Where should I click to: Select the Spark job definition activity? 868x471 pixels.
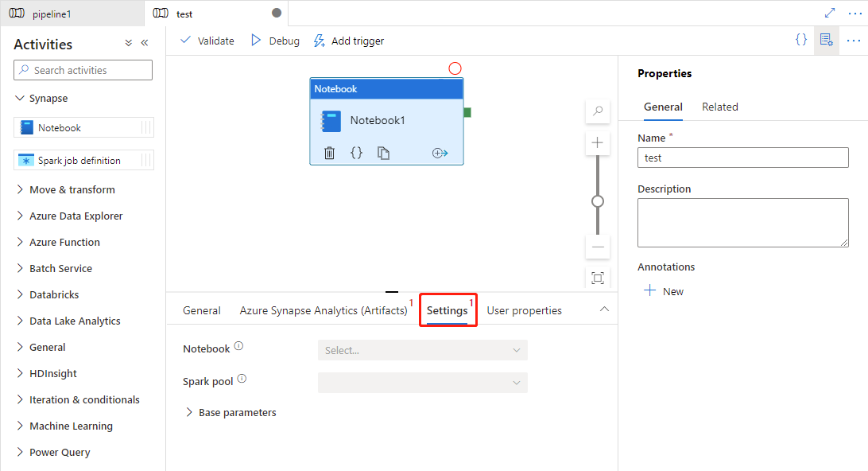[x=79, y=159]
